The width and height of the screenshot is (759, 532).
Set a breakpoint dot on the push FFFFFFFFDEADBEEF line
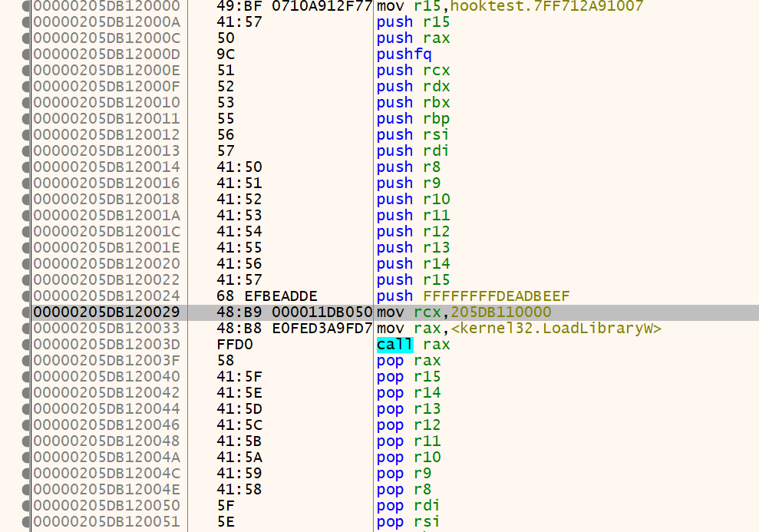click(25, 296)
